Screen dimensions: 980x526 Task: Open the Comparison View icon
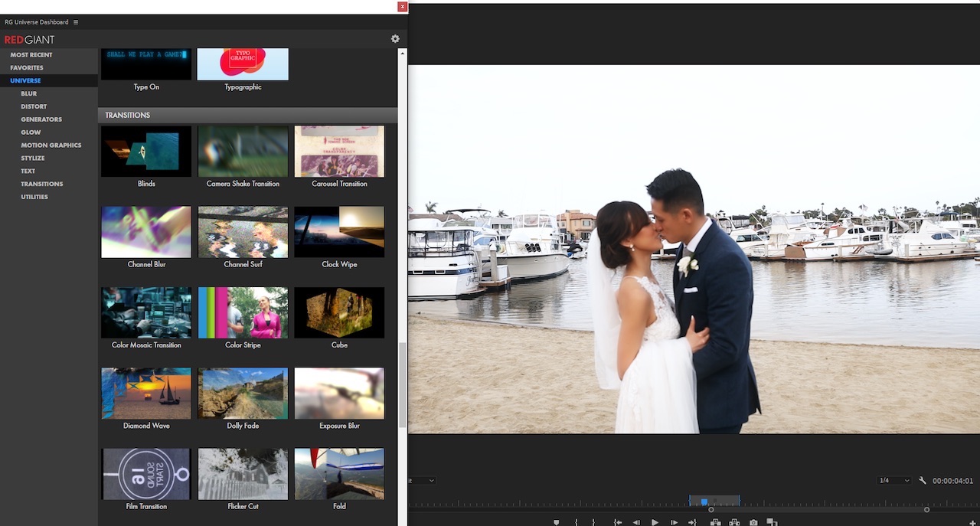(772, 521)
